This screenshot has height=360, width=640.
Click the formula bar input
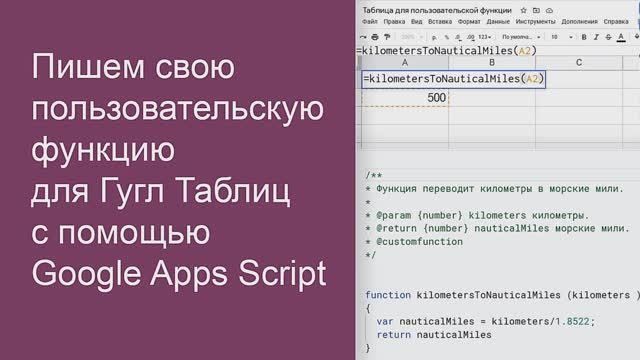[x=498, y=51]
